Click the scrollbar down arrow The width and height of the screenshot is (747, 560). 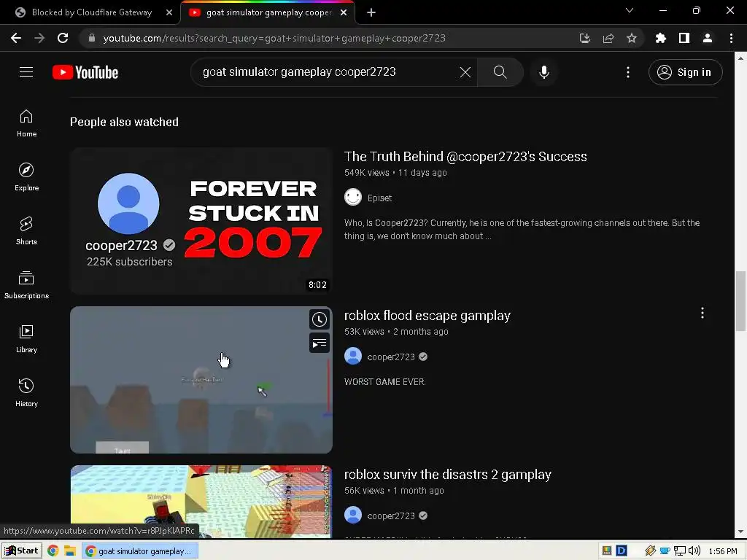(x=740, y=532)
